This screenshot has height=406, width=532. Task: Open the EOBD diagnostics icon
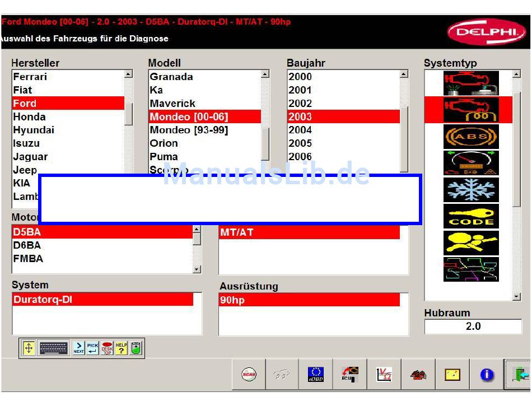[x=315, y=375]
